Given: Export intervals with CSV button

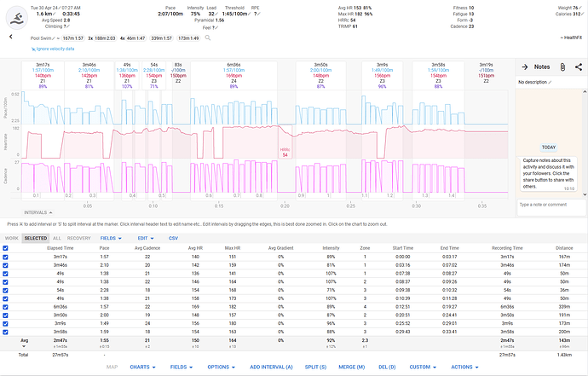Looking at the screenshot, I should [x=173, y=238].
